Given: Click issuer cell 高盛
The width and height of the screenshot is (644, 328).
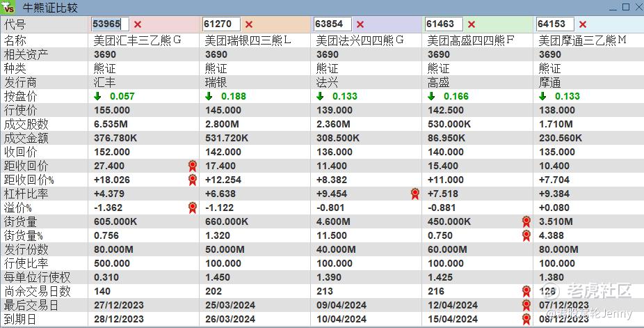Looking at the screenshot, I should pyautogui.click(x=439, y=82).
